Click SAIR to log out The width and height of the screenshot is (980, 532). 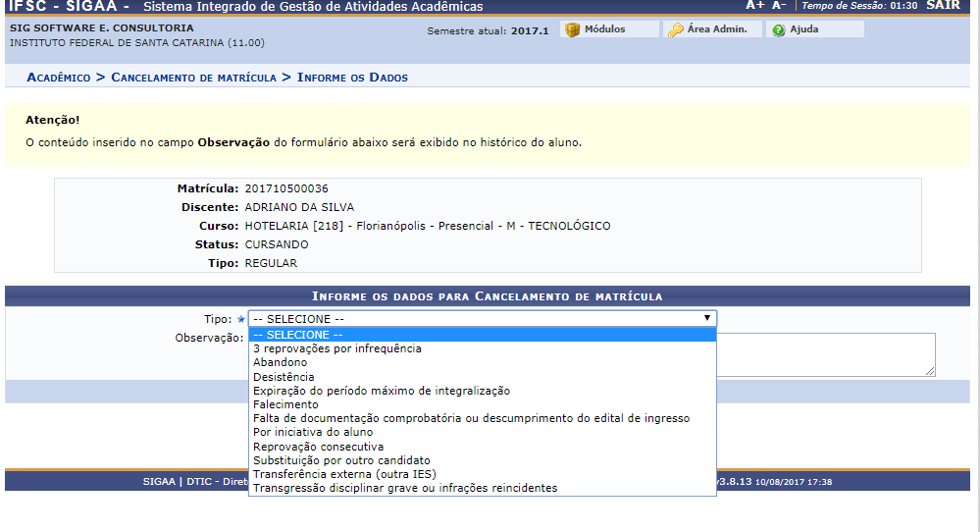[942, 5]
